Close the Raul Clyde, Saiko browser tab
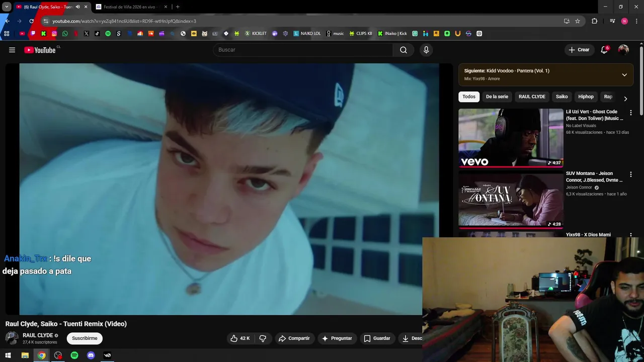 pyautogui.click(x=86, y=7)
